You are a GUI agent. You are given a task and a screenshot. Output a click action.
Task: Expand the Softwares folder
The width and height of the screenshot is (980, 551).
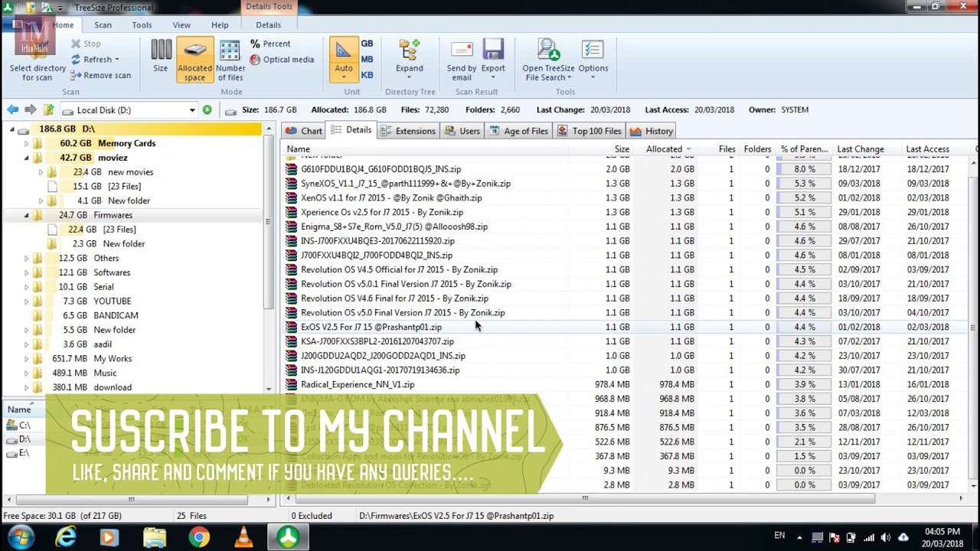26,272
